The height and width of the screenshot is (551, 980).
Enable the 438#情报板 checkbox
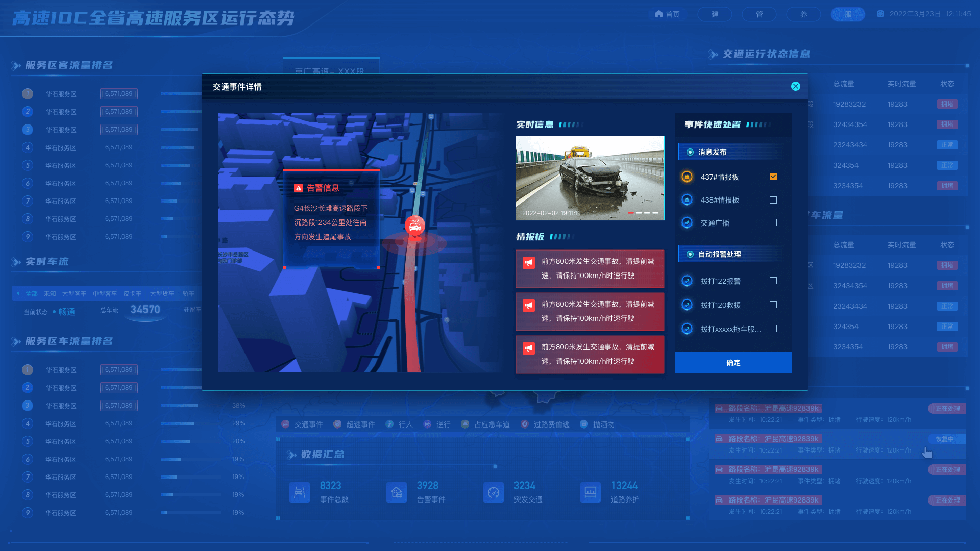773,199
